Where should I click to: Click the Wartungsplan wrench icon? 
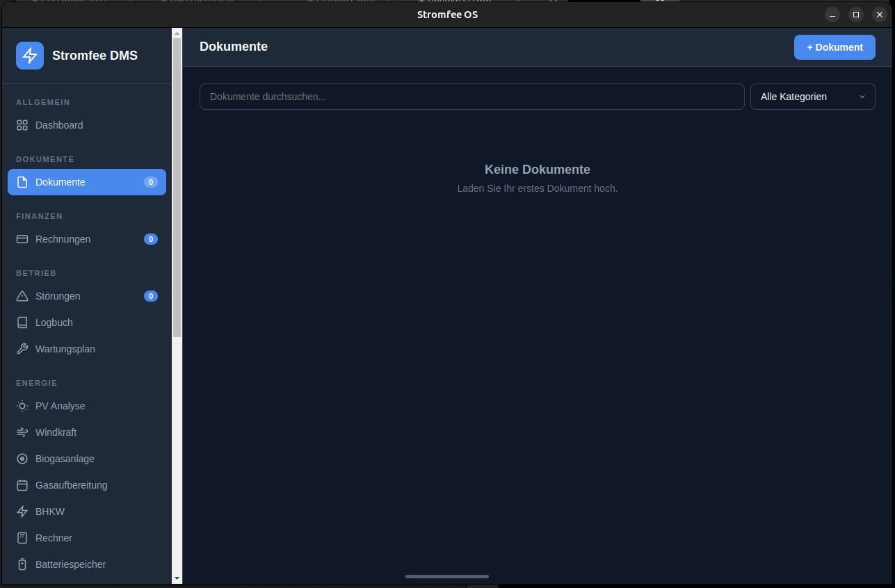coord(22,349)
